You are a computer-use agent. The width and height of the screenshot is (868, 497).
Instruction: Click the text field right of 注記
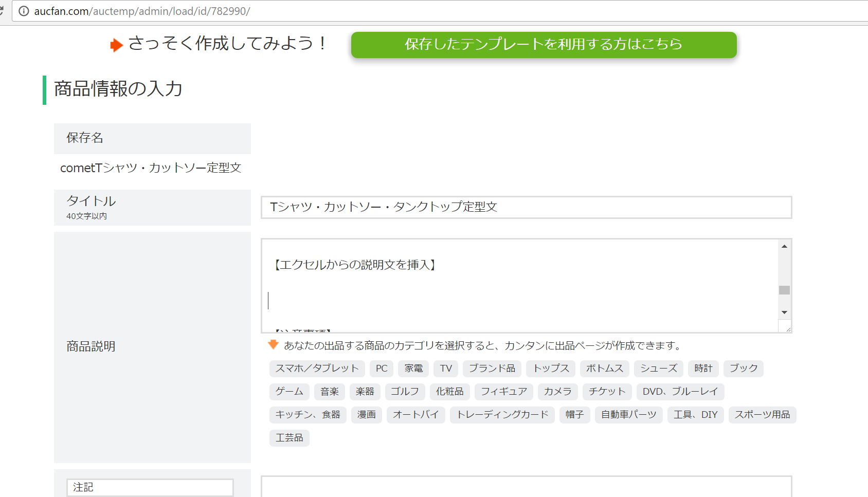click(x=526, y=487)
